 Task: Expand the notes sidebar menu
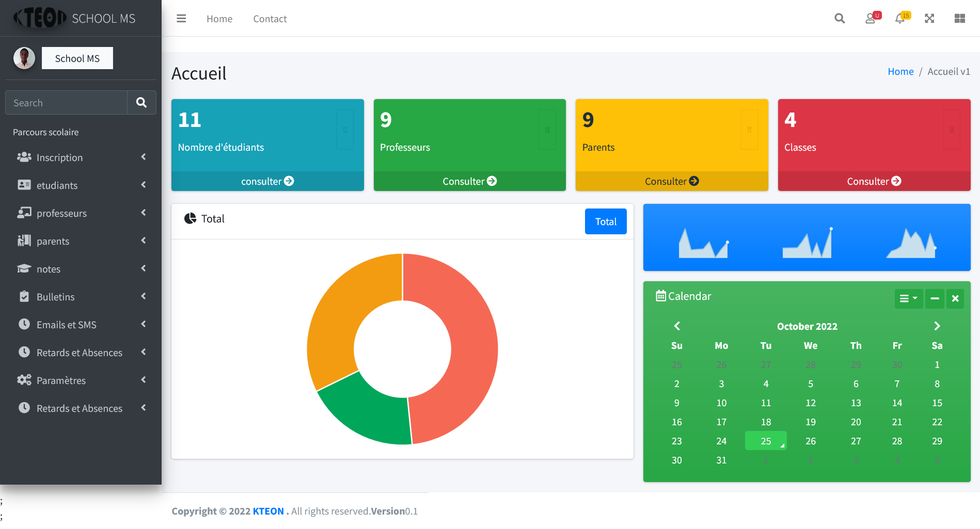81,269
